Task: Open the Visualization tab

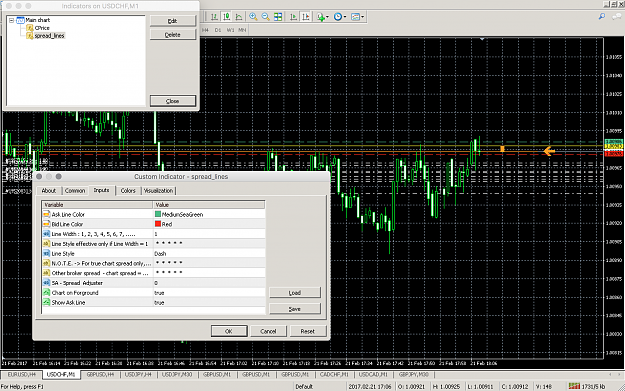Action: pos(158,191)
